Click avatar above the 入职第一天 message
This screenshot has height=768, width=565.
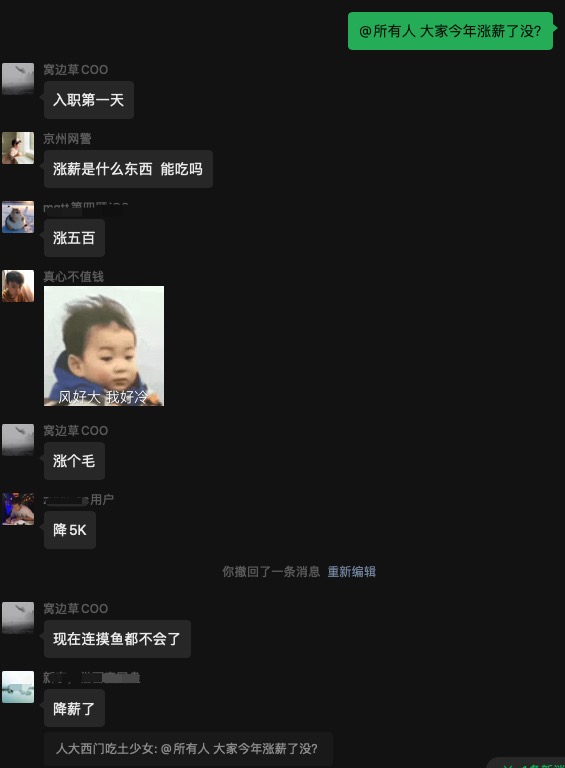point(18,79)
